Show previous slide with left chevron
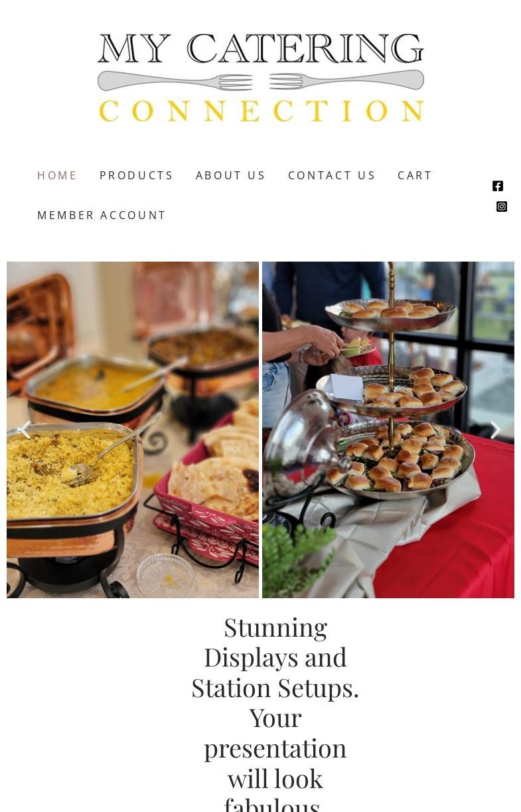Screen dimensions: 521x812 point(25,430)
